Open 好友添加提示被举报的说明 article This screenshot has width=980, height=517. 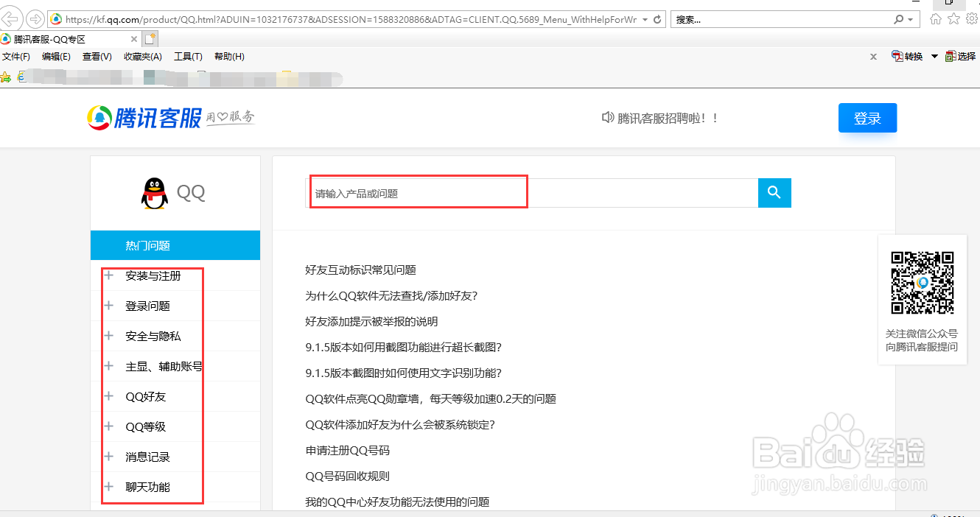coord(371,322)
